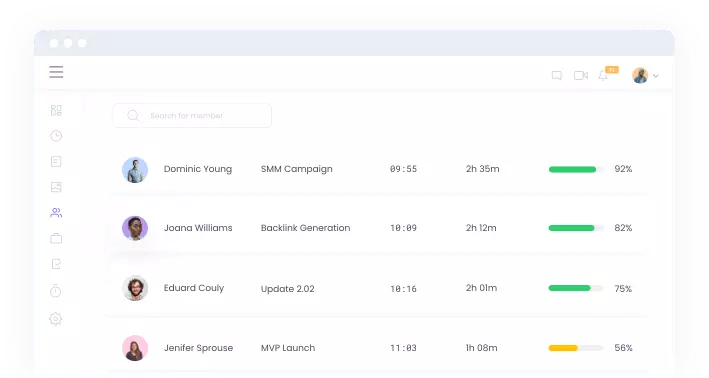This screenshot has width=709, height=378.
Task: Select the name Jenifer Sprouse
Action: [x=199, y=348]
